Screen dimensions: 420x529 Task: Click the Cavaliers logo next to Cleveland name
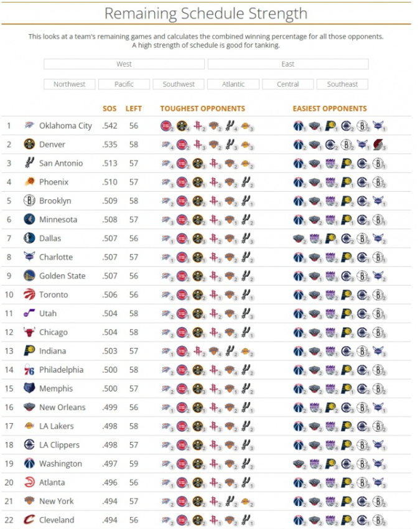click(x=29, y=520)
